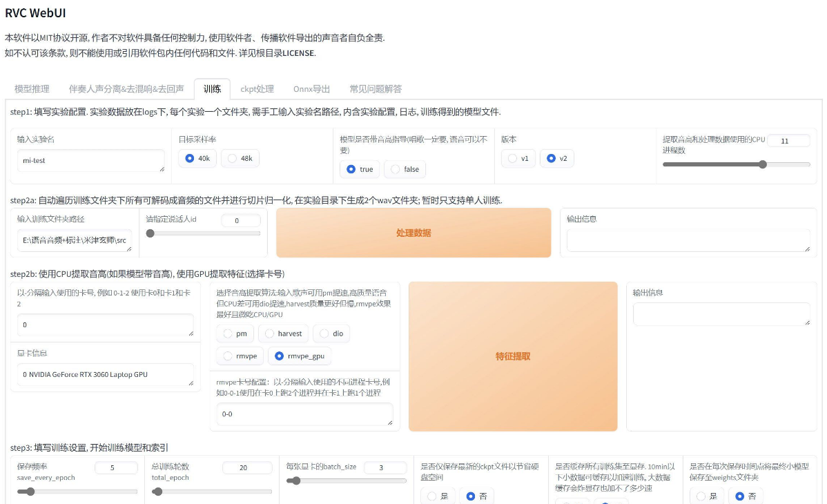827x504 pixels.
Task: Select the rmvpe pitch algorithm option
Action: [x=240, y=356]
